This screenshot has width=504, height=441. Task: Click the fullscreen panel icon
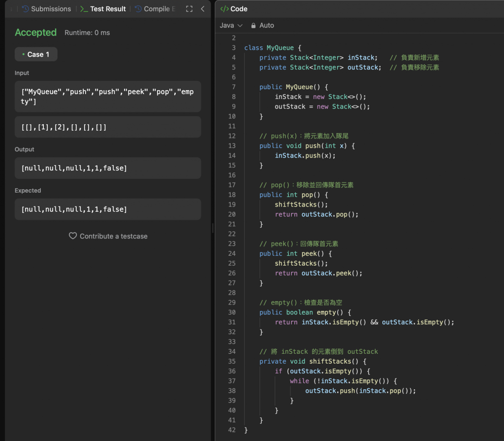(189, 9)
